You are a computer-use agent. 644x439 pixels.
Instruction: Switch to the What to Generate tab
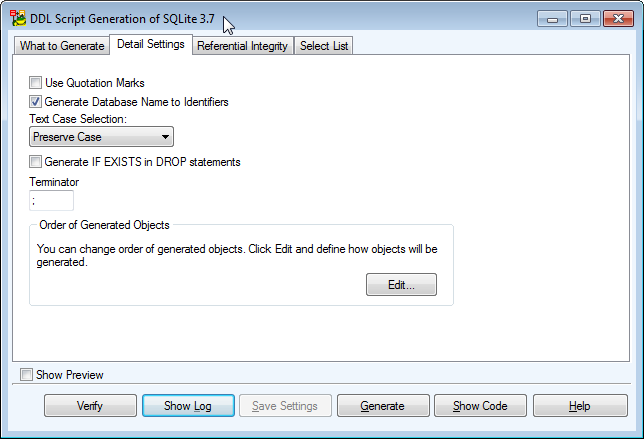click(x=62, y=46)
